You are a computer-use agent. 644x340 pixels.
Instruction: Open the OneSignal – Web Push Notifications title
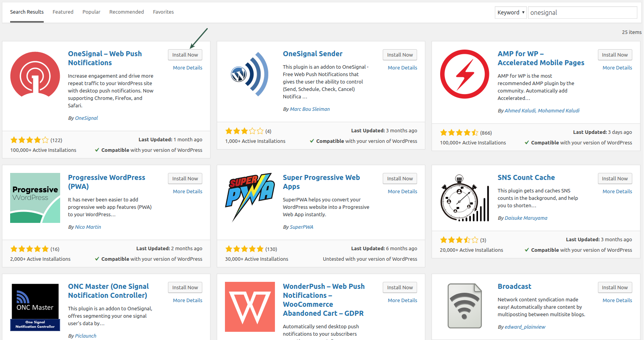pos(105,58)
